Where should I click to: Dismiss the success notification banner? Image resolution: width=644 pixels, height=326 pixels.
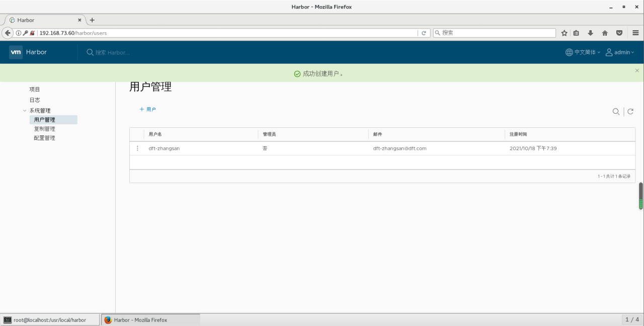637,70
